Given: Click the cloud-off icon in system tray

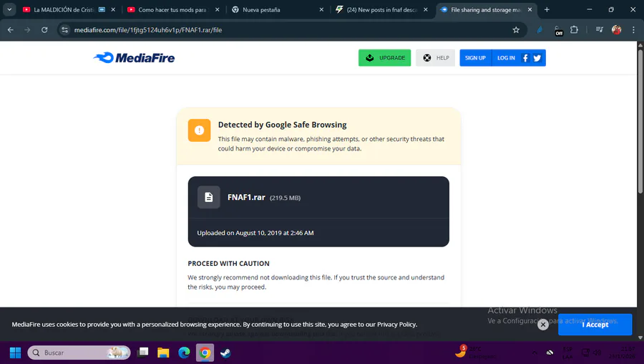Looking at the screenshot, I should pyautogui.click(x=550, y=353).
